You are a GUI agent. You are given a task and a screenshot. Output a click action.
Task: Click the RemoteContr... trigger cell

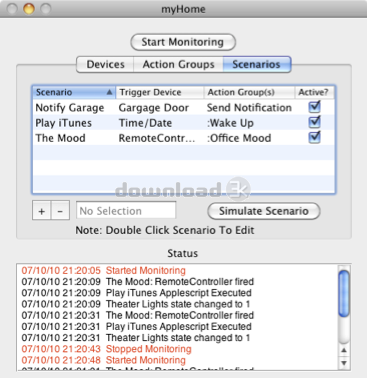tap(157, 138)
